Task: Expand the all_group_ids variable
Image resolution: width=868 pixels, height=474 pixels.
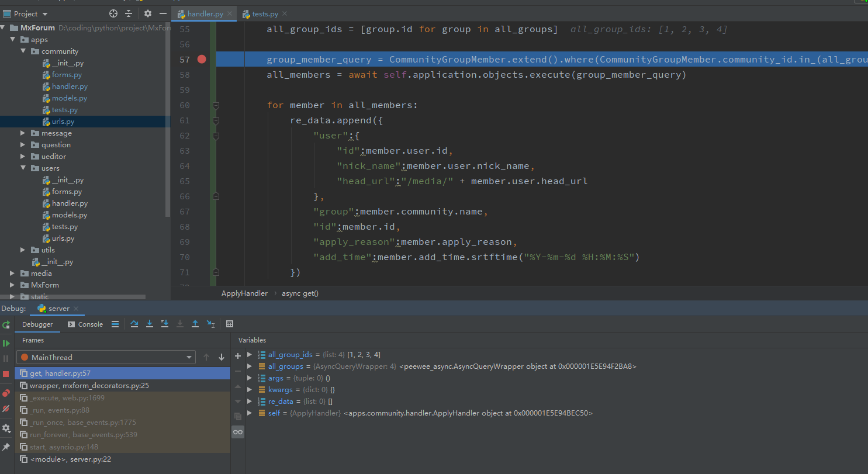Action: pyautogui.click(x=250, y=354)
